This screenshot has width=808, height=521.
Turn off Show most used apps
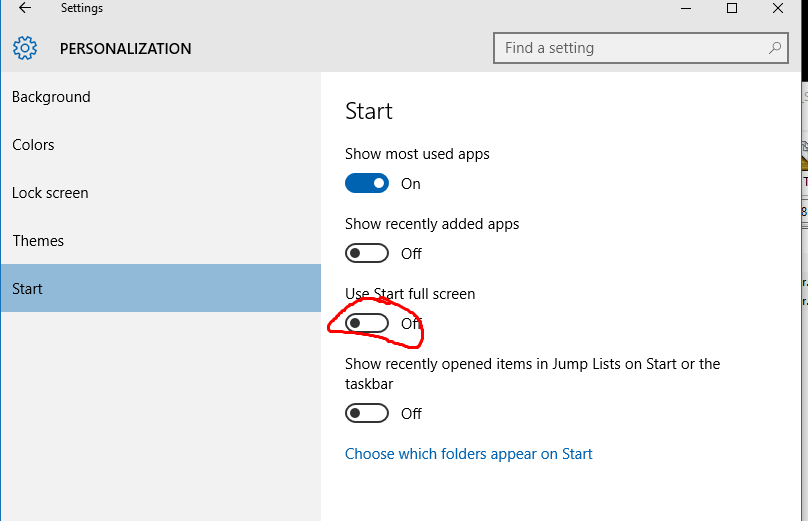pyautogui.click(x=367, y=183)
